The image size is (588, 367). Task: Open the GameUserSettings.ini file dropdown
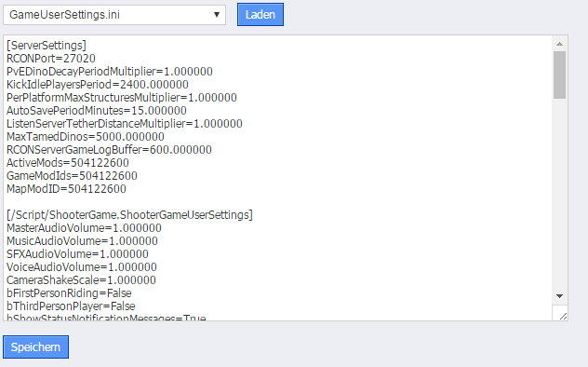coord(114,15)
